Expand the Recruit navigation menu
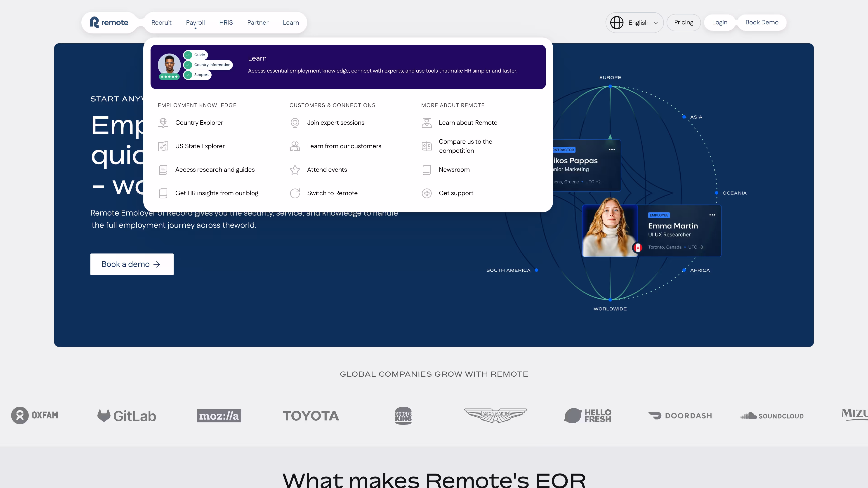Image resolution: width=868 pixels, height=488 pixels. [161, 22]
